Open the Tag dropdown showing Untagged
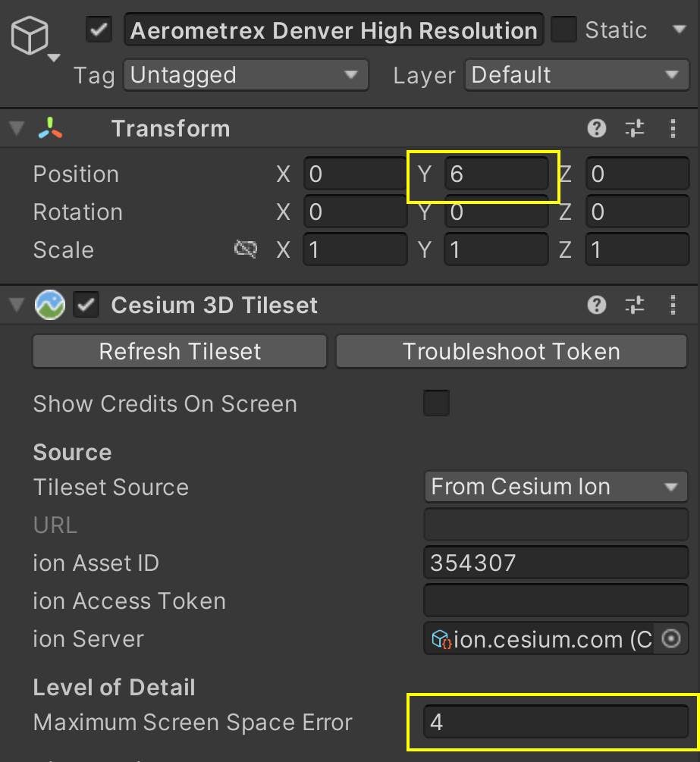Viewport: 700px width, 762px height. 245,75
